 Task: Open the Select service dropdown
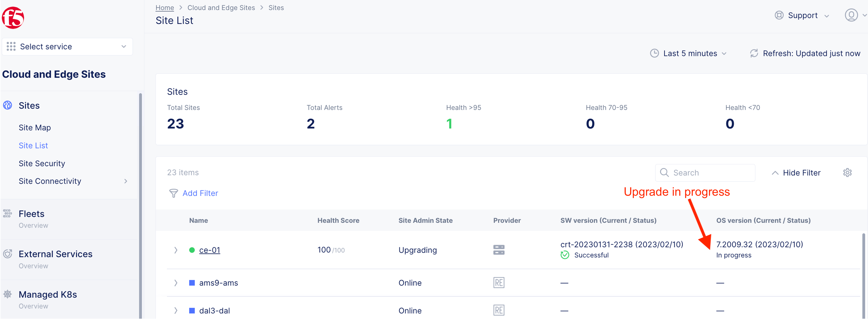click(x=67, y=47)
